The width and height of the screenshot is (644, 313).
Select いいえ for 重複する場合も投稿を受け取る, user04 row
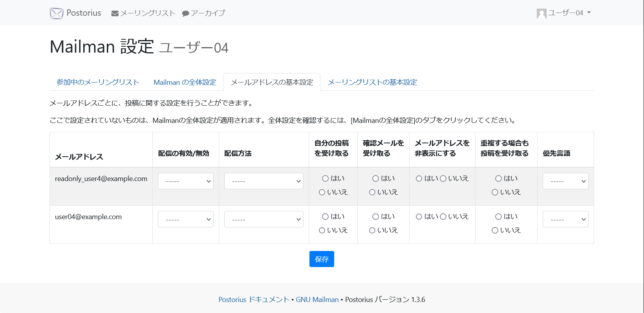pos(495,231)
